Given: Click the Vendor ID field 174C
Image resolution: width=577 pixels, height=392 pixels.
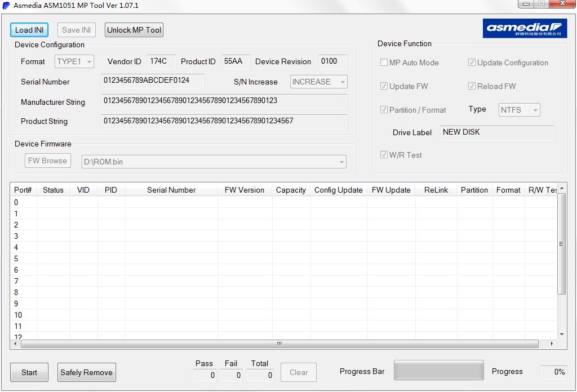Looking at the screenshot, I should tap(161, 62).
